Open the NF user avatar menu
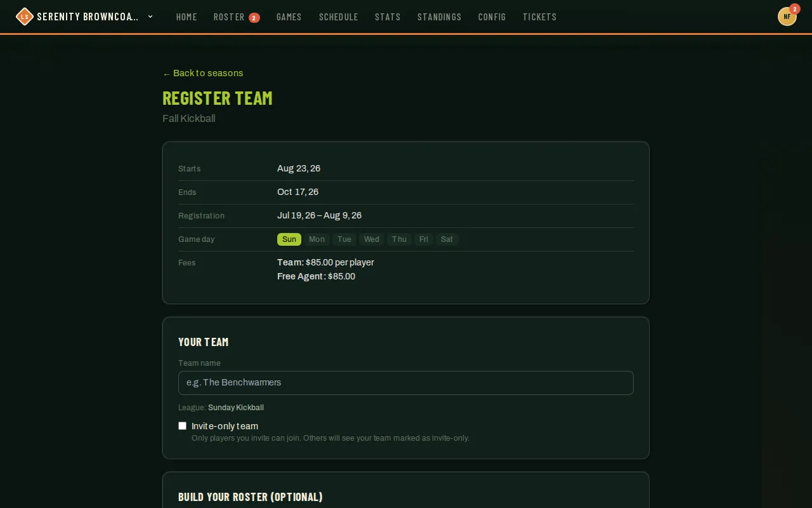 point(787,17)
